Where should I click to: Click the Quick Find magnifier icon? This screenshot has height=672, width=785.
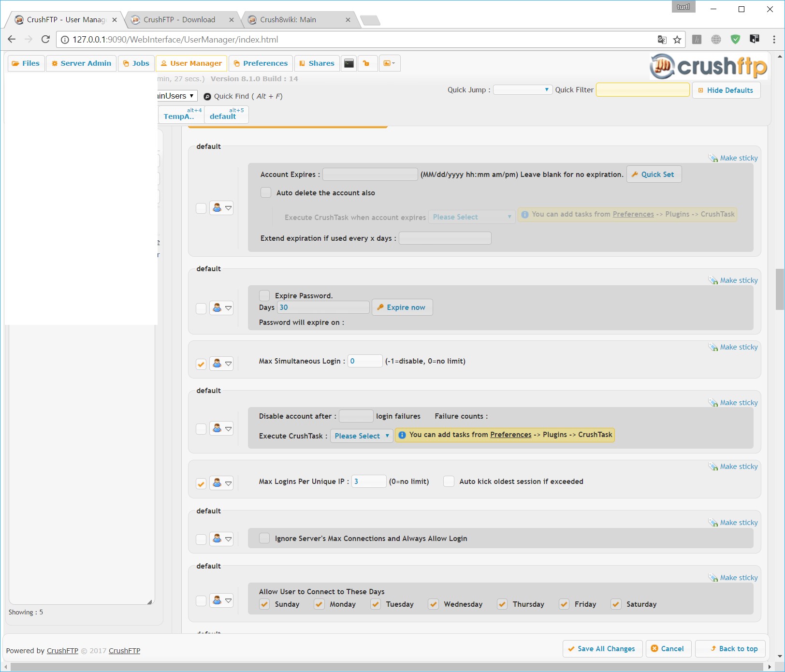coord(207,97)
